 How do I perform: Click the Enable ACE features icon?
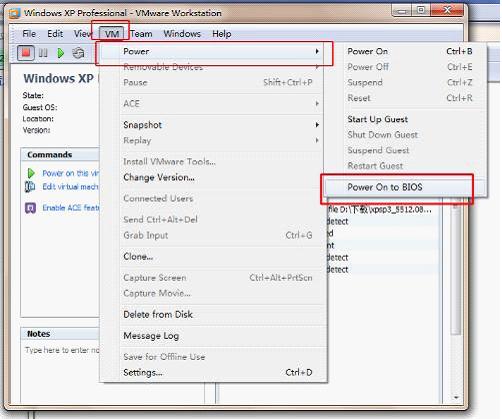30,208
